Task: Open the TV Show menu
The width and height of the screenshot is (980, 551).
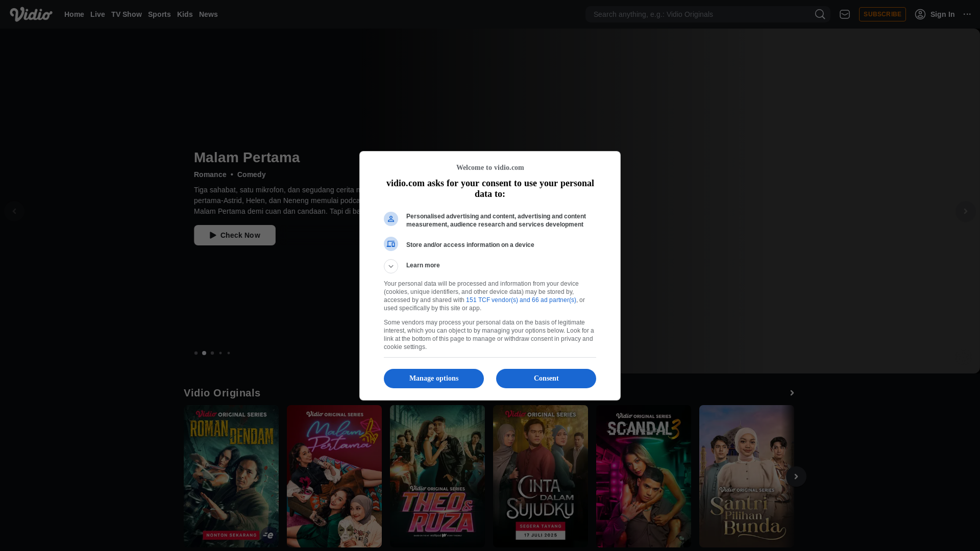Action: (x=127, y=14)
